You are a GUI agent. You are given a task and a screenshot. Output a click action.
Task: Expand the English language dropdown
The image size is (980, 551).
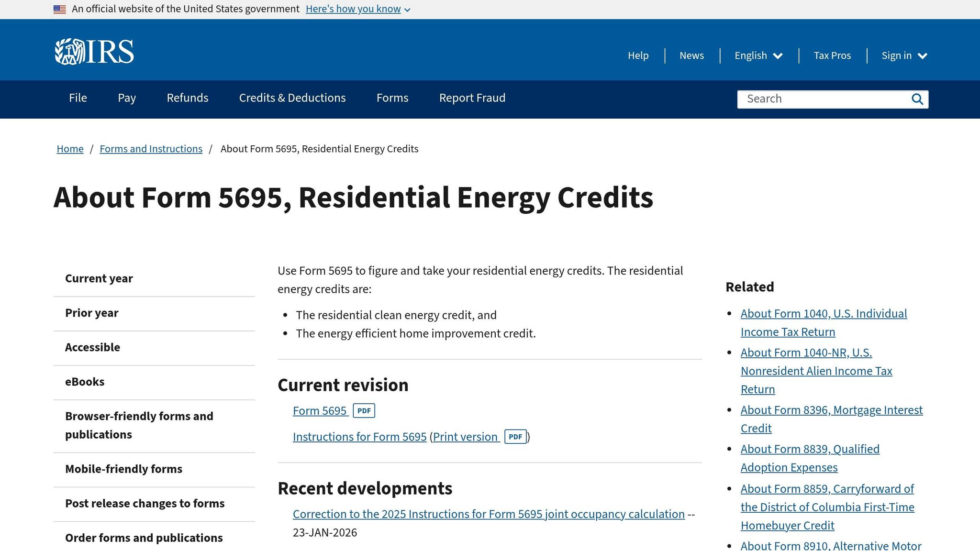click(757, 55)
